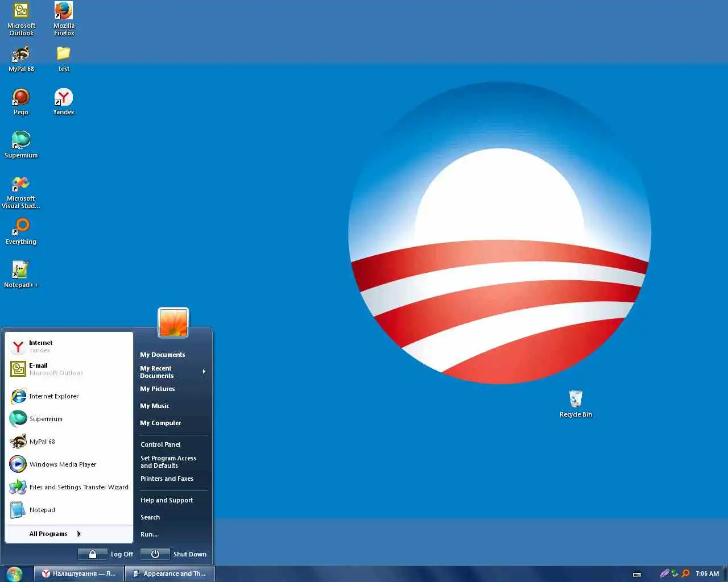Expand All Programs submenu
728x582 pixels.
pos(69,534)
